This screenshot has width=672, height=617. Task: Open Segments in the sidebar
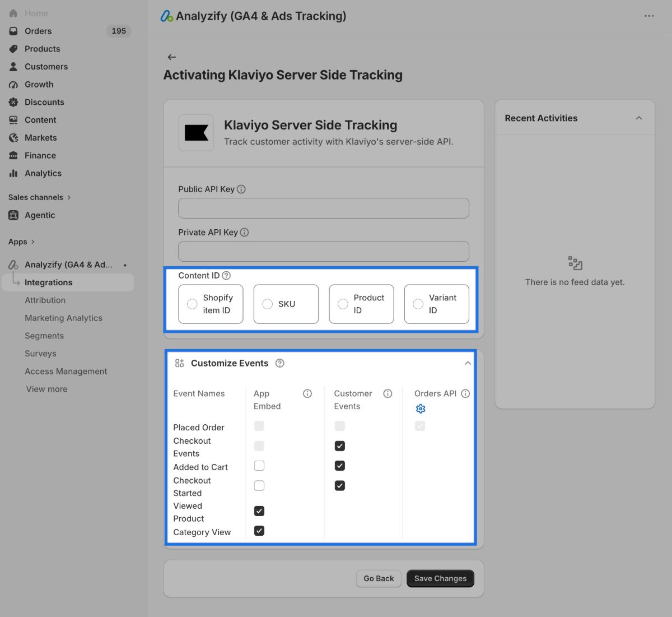44,336
